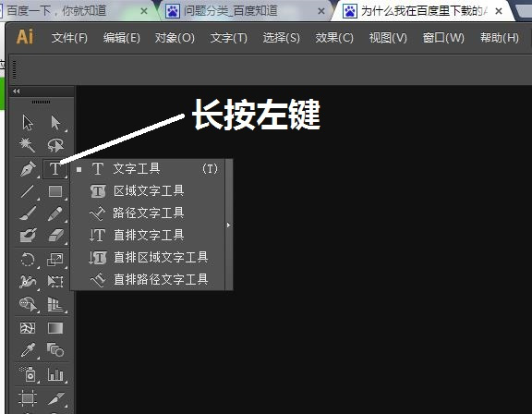Image resolution: width=532 pixels, height=414 pixels.
Task: Open the 窗口(W) menu
Action: coord(443,38)
